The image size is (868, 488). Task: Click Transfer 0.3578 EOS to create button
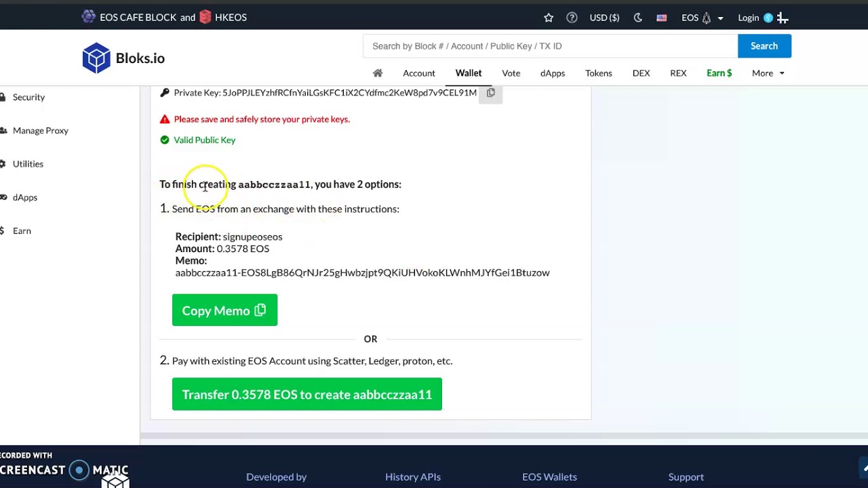(307, 394)
